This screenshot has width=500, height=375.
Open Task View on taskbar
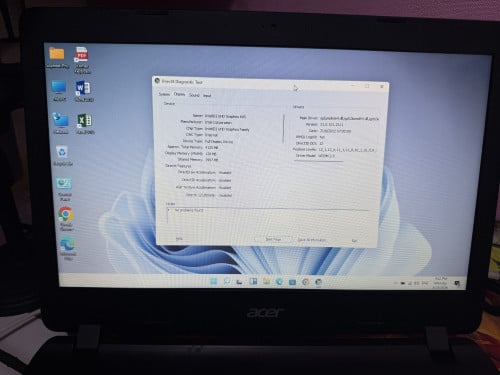coord(240,282)
